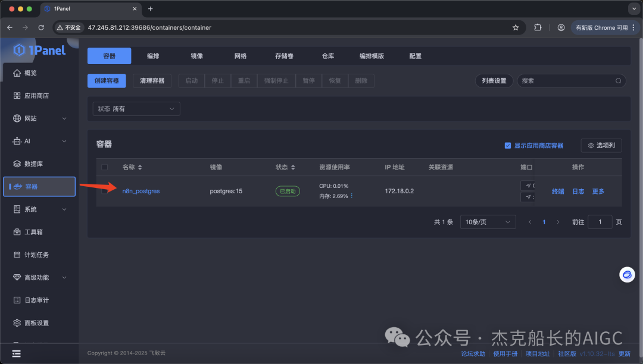Click the AI robot icon
The height and width of the screenshot is (364, 643).
[17, 142]
